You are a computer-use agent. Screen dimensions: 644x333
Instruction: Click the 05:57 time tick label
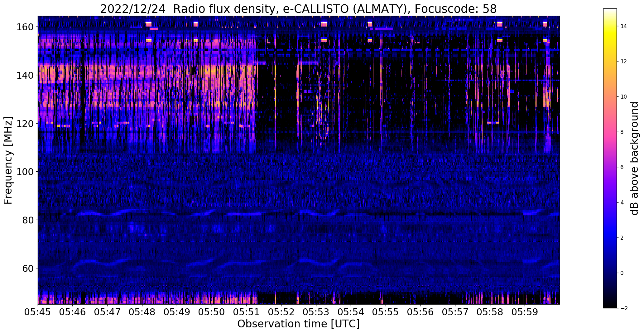pos(455,312)
